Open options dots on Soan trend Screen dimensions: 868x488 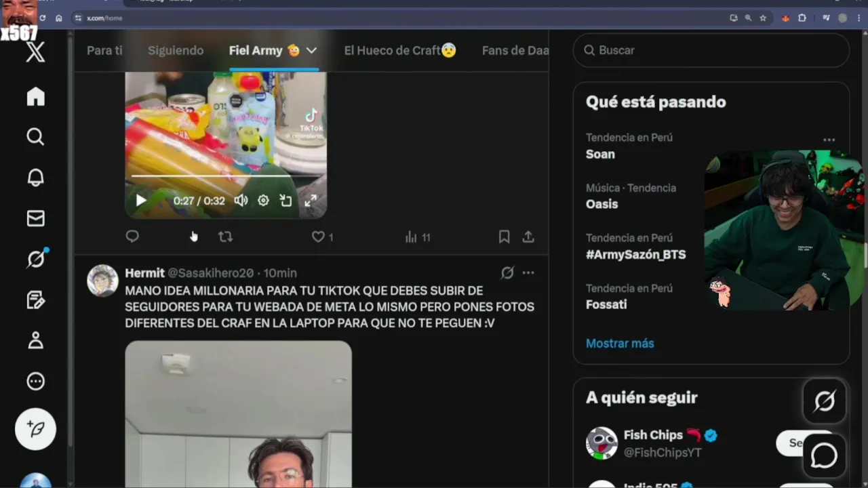tap(829, 140)
